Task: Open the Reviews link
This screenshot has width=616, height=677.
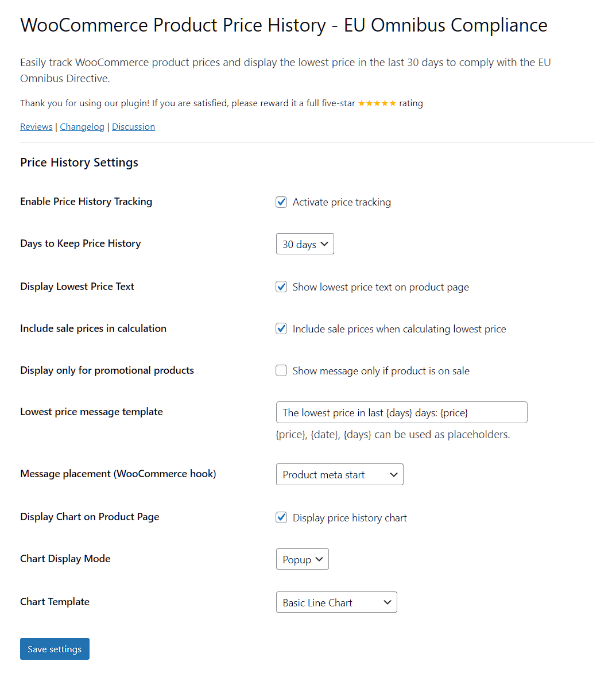Action: click(x=36, y=127)
